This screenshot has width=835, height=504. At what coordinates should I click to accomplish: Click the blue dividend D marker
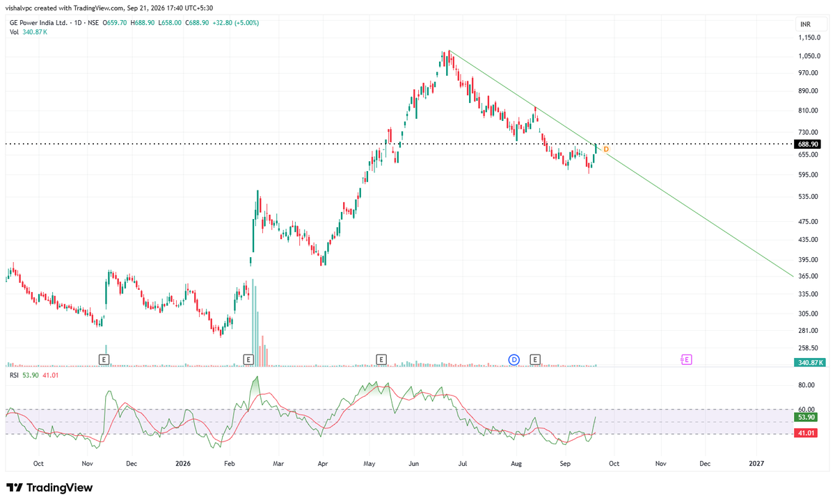click(x=514, y=359)
